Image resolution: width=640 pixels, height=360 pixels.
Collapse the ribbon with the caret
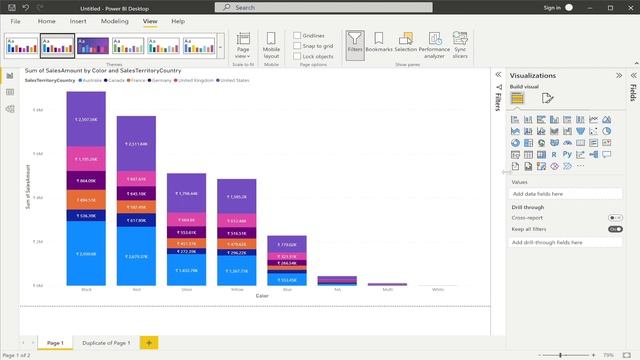coord(636,63)
